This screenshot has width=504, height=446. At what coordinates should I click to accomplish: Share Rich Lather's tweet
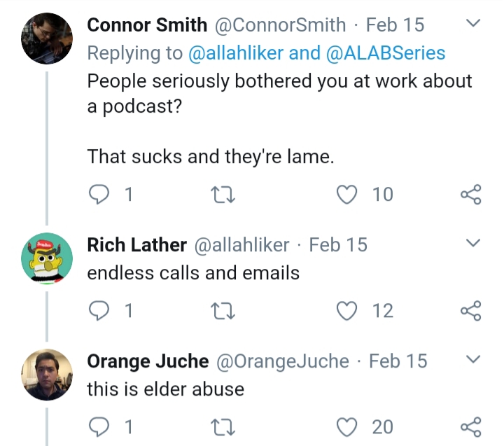pos(471,311)
